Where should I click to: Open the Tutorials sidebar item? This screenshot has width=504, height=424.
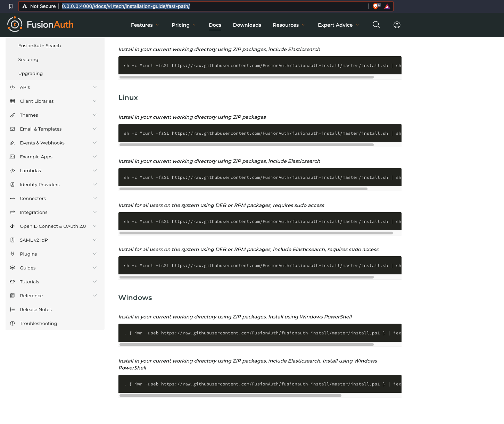(30, 282)
